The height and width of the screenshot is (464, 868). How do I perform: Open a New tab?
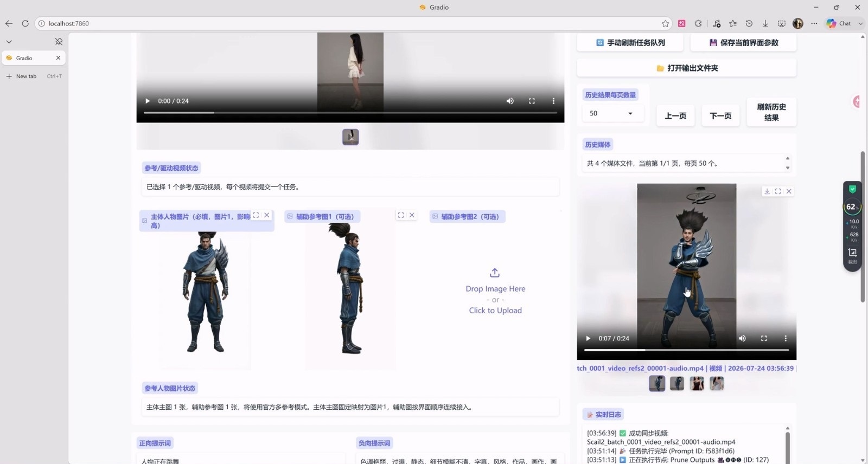(34, 76)
